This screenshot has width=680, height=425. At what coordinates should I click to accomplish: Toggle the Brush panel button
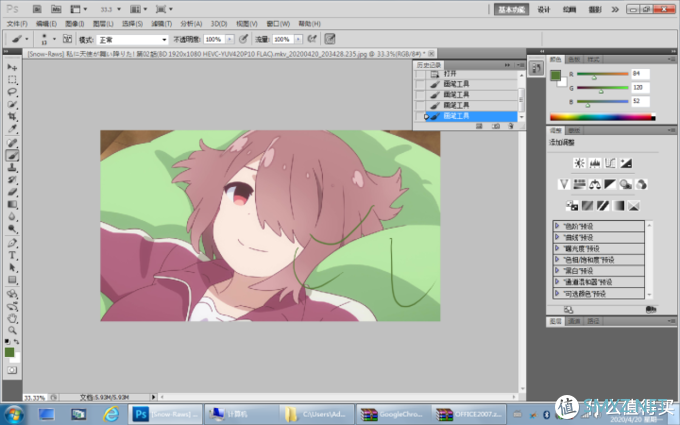tap(67, 39)
